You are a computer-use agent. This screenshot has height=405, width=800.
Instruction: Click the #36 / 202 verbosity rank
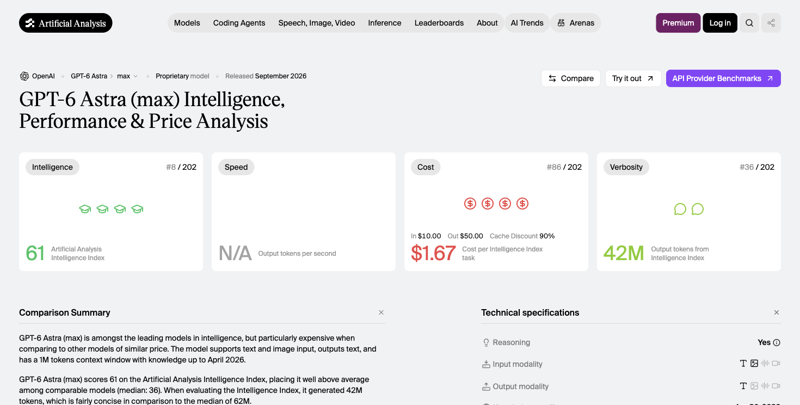[x=757, y=167]
